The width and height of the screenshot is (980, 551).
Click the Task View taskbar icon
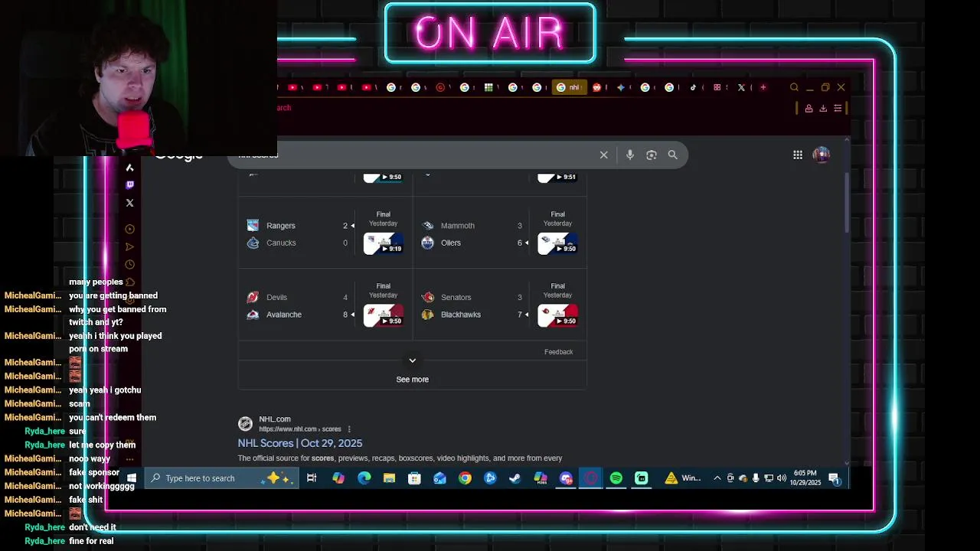[x=312, y=478]
